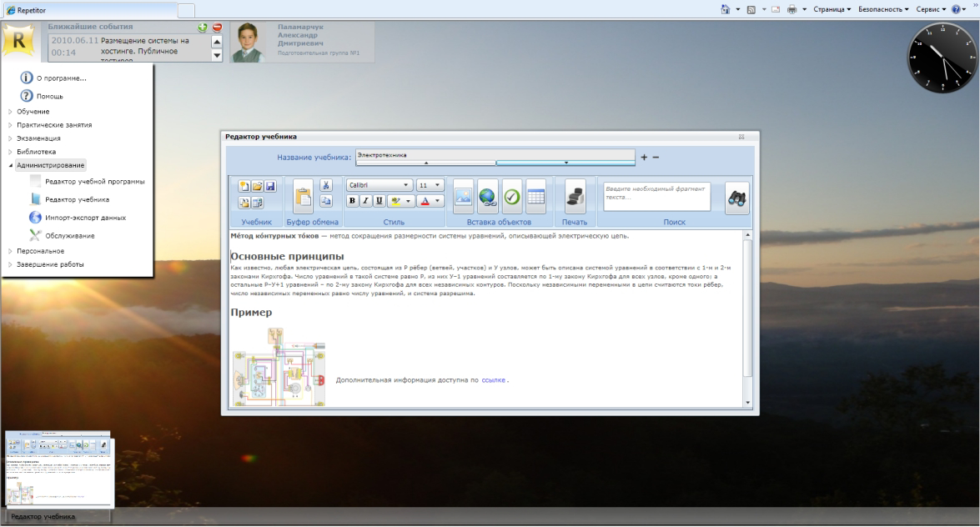Click the editor's vertical scrollbar down arrow
The image size is (980, 527).
tap(747, 403)
